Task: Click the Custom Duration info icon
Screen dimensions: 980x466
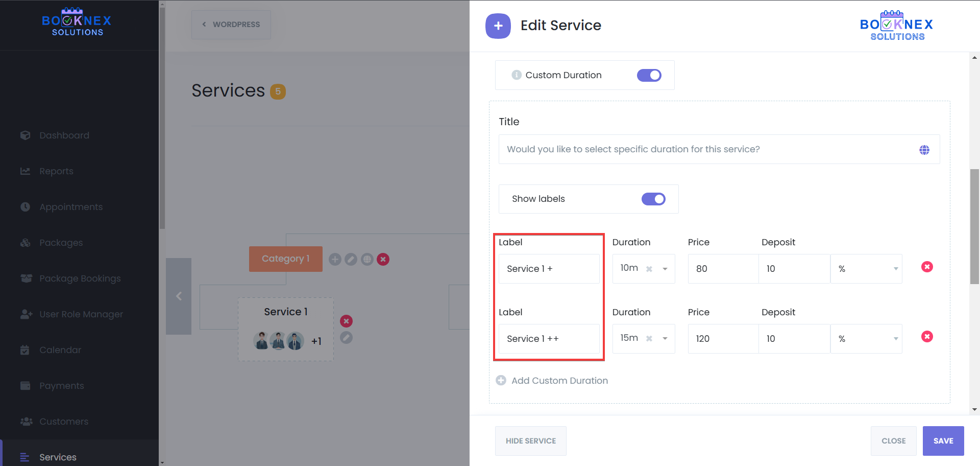Action: point(516,75)
